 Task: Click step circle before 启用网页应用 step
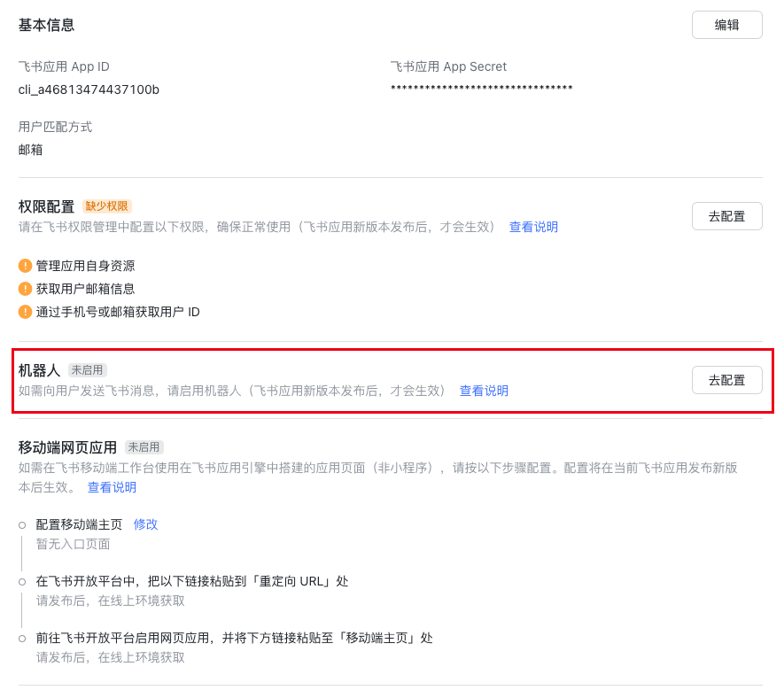[x=22, y=639]
